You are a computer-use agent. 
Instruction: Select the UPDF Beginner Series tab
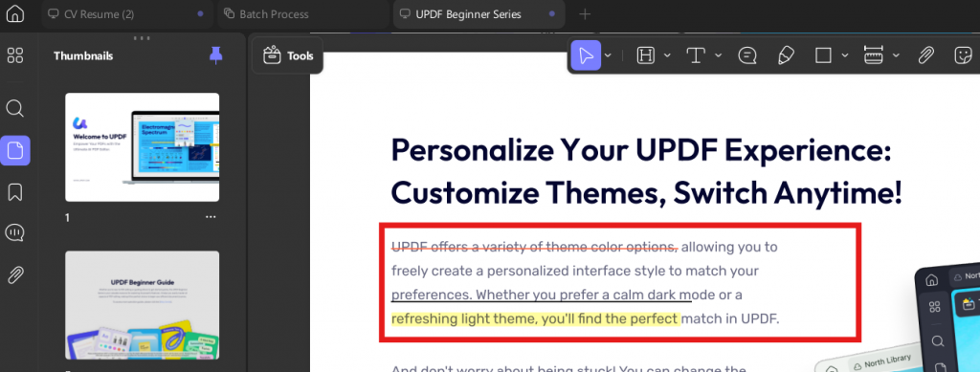[x=479, y=13]
